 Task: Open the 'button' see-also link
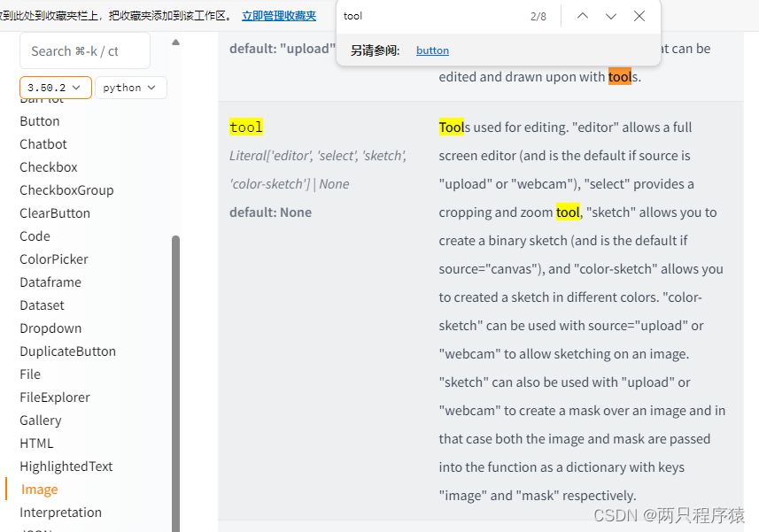click(x=432, y=50)
